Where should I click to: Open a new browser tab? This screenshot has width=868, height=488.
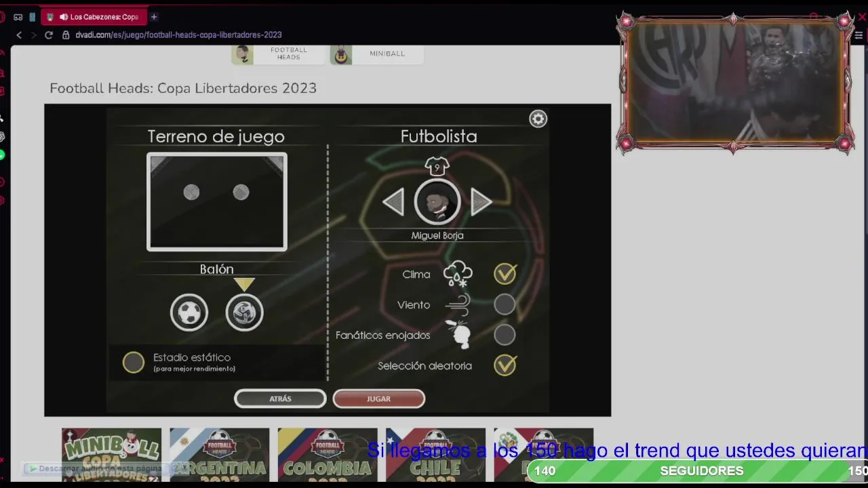[154, 17]
